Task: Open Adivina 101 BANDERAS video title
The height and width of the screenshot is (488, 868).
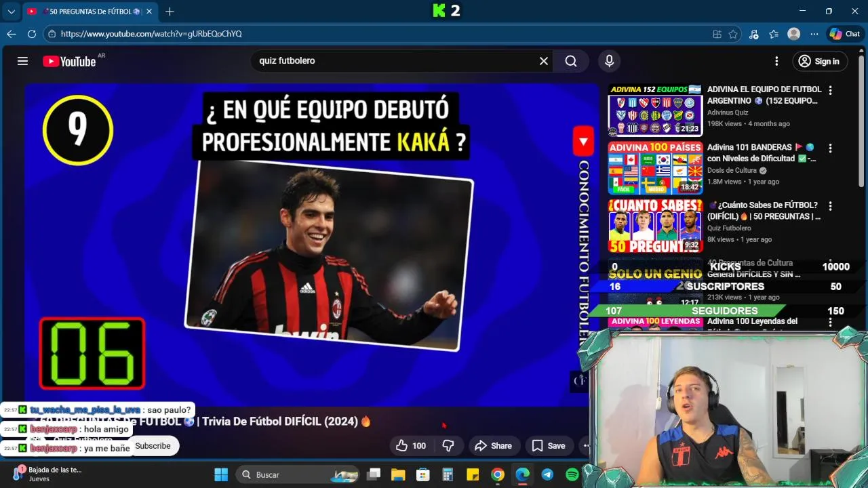Action: click(x=762, y=153)
